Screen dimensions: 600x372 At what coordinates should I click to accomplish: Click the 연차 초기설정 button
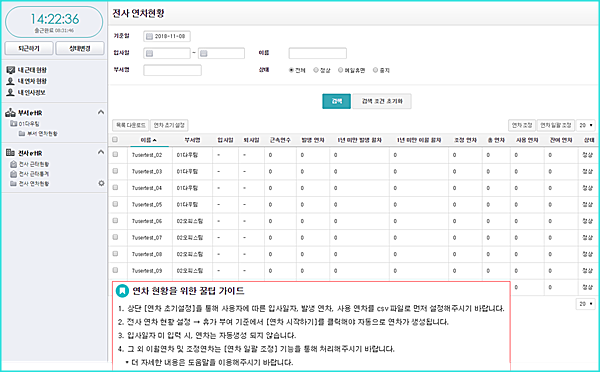pos(169,125)
